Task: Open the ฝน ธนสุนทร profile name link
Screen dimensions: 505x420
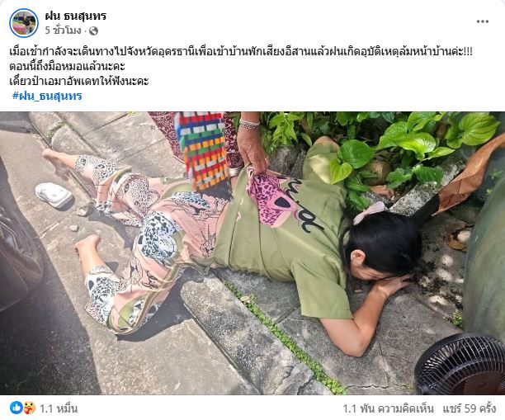Action: pos(75,16)
